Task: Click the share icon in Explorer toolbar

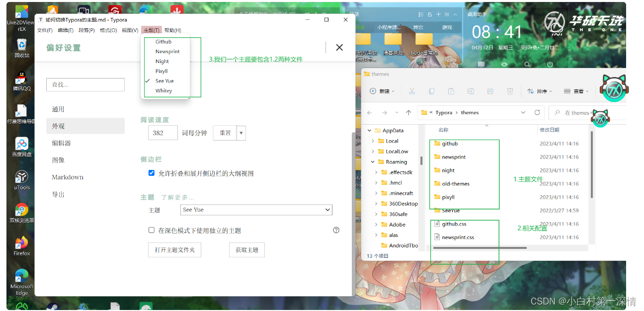Action: tap(490, 91)
